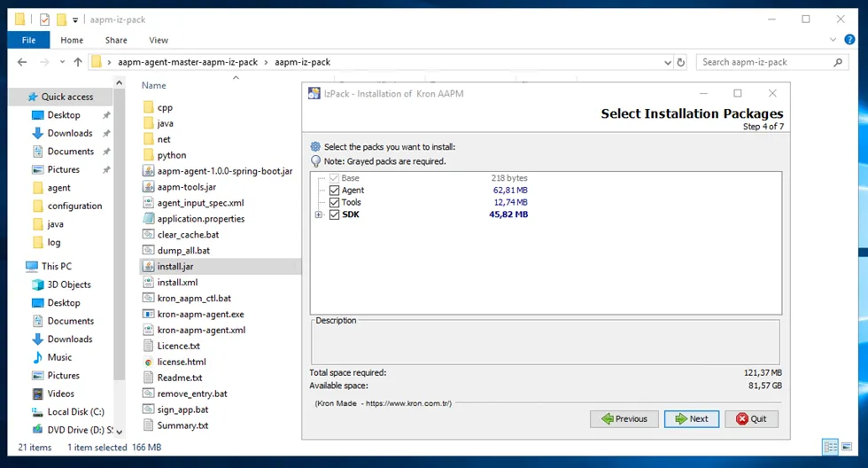Click the grayed Base pack checkbox
Screen dimensions: 868x468
[334, 178]
